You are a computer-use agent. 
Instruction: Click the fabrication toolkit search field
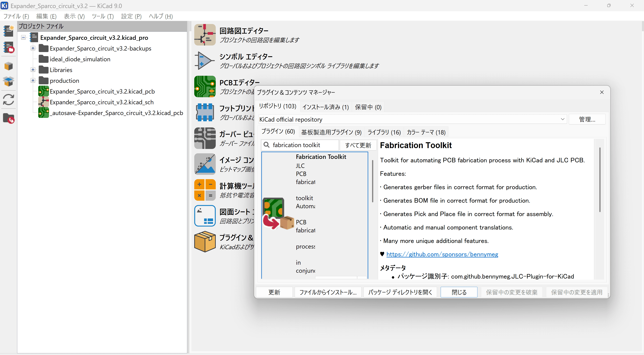300,145
